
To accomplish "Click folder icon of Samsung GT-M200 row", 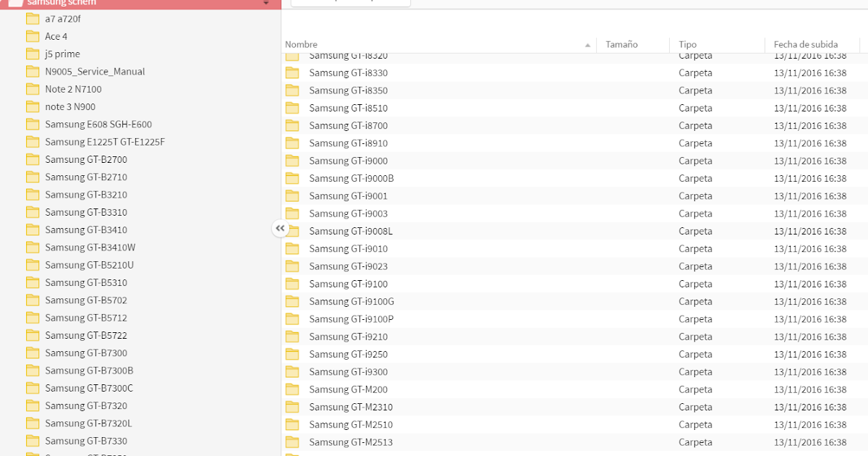I will [292, 389].
